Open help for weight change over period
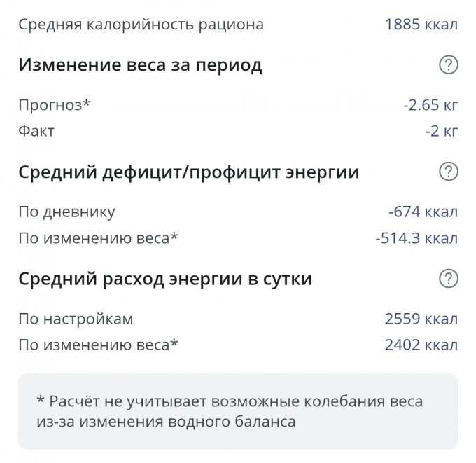 click(x=448, y=66)
